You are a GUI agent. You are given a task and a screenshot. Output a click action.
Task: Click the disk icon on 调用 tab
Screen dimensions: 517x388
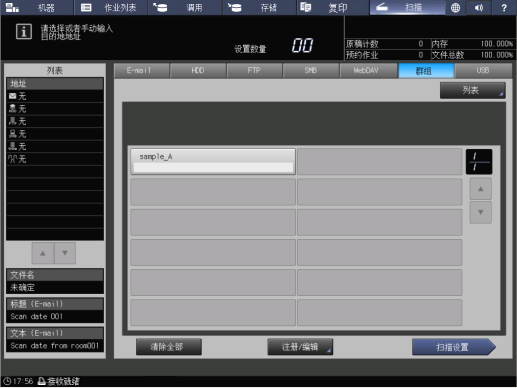coord(160,7)
